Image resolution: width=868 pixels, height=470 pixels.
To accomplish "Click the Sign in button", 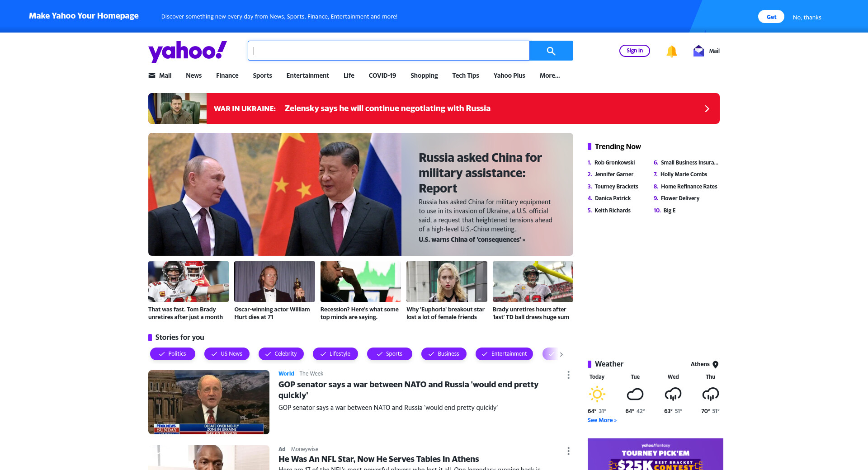I will coord(635,51).
